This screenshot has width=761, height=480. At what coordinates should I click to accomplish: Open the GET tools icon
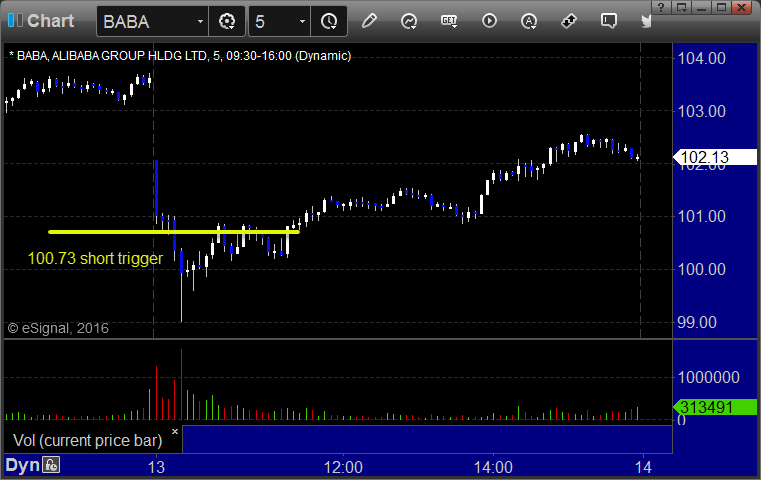449,21
